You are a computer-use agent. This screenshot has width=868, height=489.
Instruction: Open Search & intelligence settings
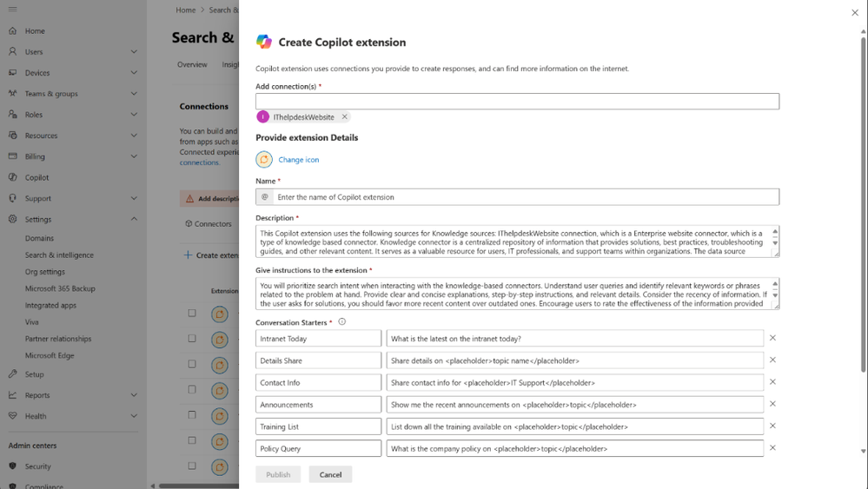pyautogui.click(x=59, y=255)
